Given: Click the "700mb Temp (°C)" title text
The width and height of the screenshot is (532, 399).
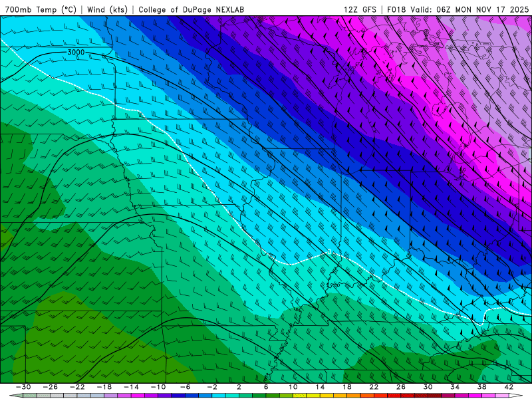Looking at the screenshot, I should 41,9.
